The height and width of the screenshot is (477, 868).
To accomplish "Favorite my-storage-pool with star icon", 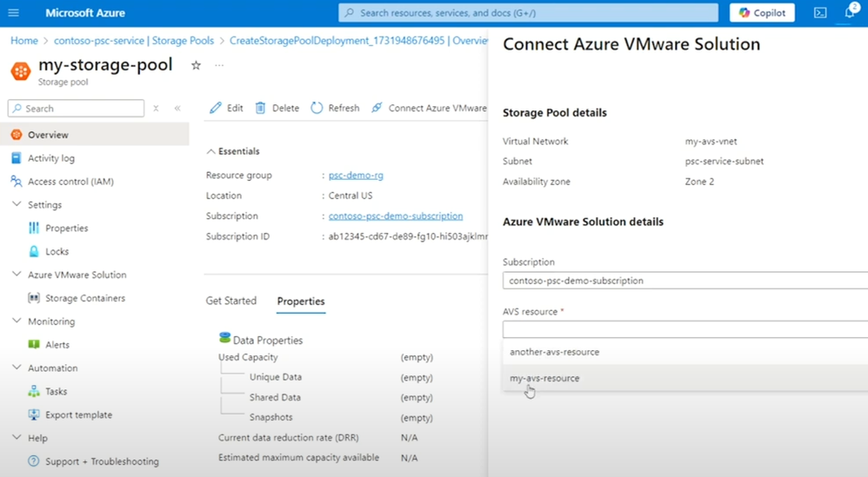I will point(196,65).
